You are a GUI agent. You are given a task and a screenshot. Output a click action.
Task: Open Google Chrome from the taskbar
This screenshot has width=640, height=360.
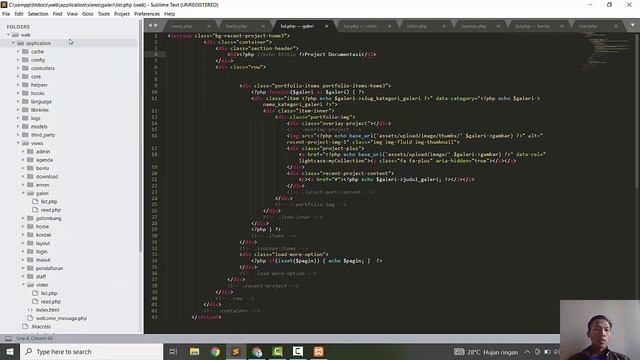pos(215,351)
